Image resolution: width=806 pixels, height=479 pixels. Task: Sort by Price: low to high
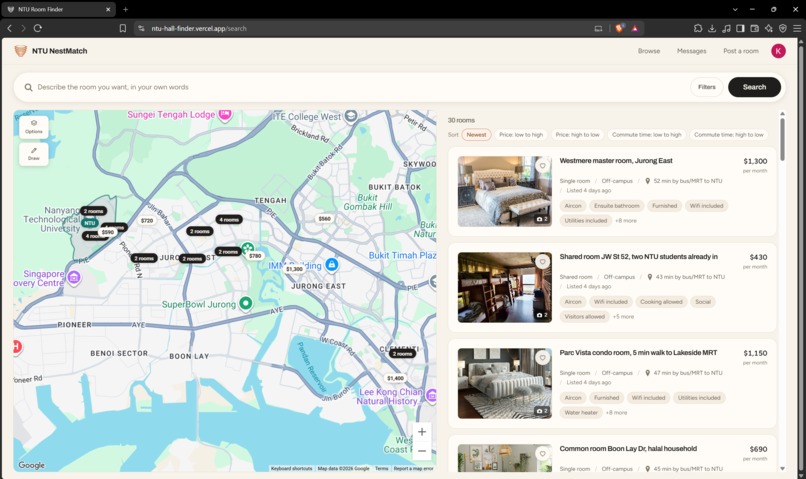coord(521,135)
